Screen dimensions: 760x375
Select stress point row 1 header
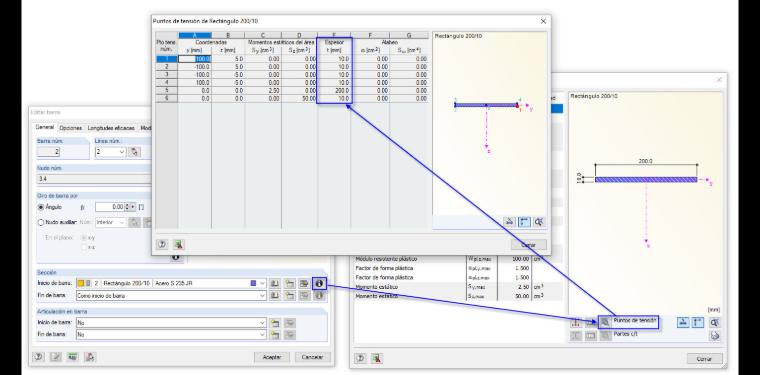pos(167,59)
